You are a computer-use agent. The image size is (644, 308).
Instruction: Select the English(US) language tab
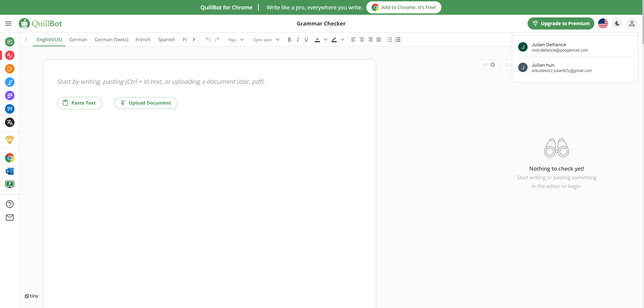tap(49, 40)
